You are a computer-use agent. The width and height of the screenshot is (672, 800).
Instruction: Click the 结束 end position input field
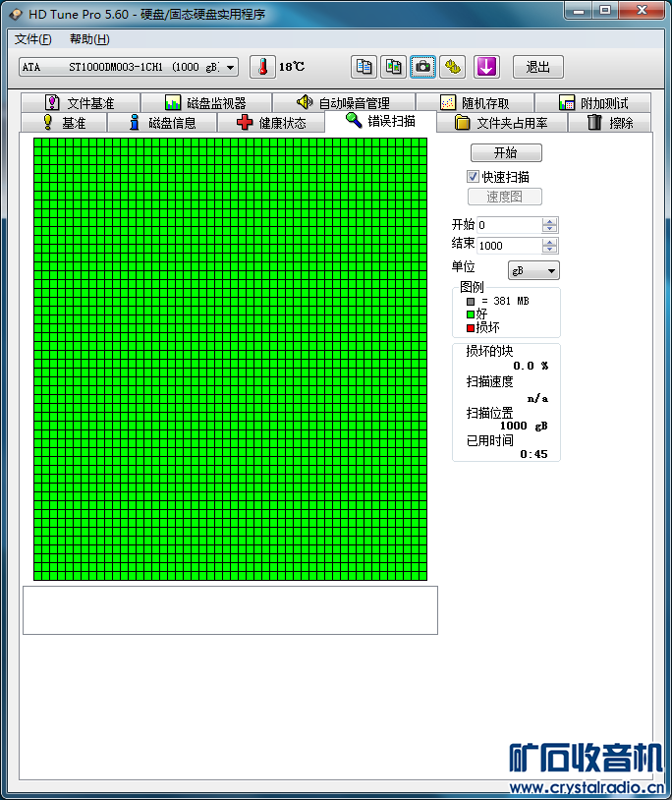tap(509, 246)
